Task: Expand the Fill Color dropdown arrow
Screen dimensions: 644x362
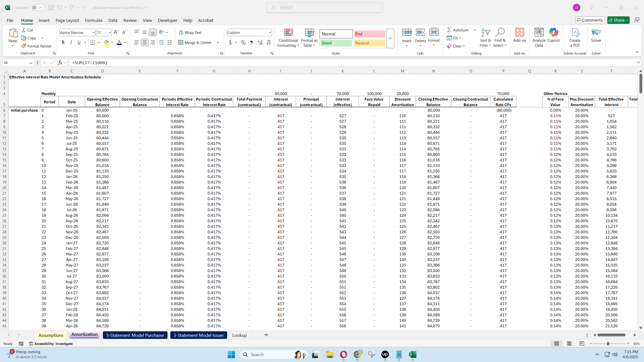Action: coord(112,42)
